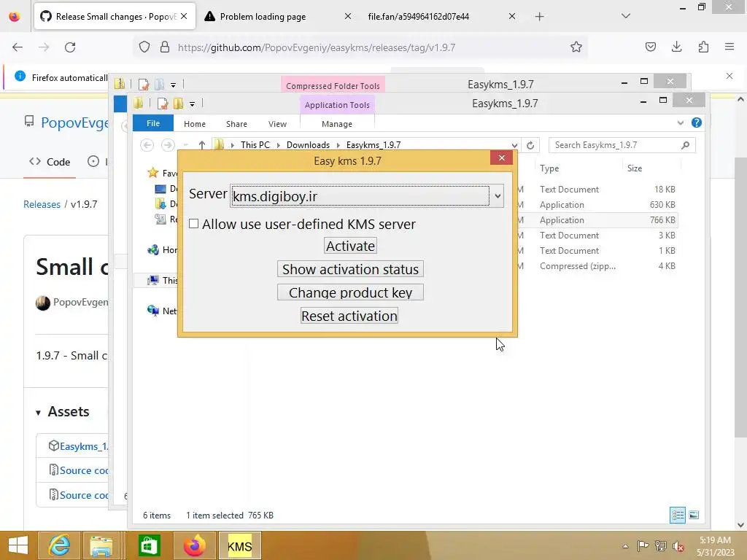Sort by the Size column header
The width and height of the screenshot is (747, 560).
634,168
